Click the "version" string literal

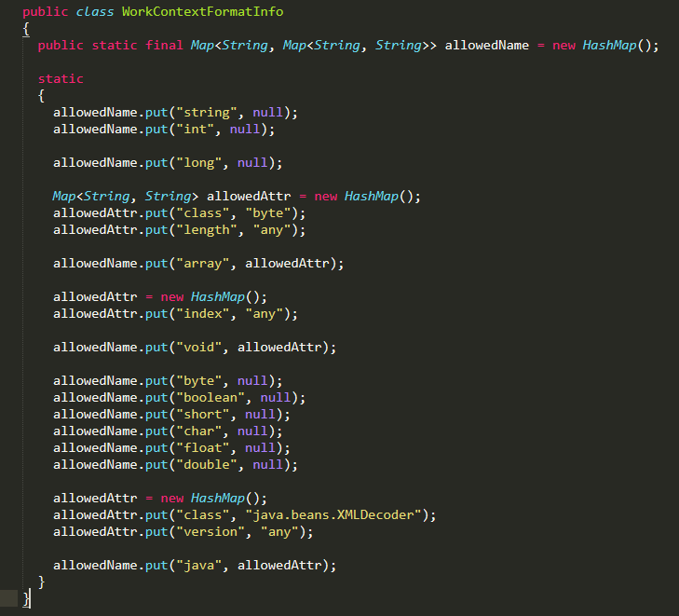tap(210, 531)
